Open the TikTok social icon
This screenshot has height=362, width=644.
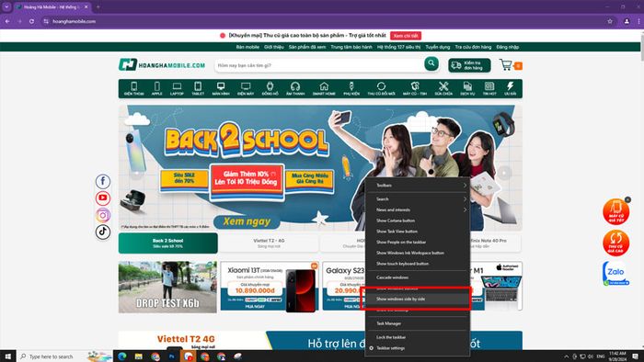click(103, 232)
